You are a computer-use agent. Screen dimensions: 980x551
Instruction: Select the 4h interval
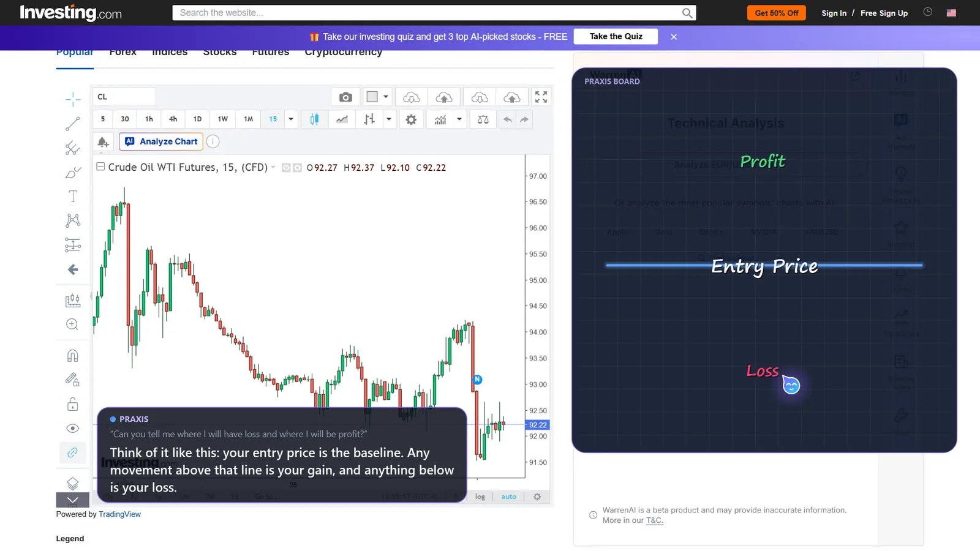(173, 119)
